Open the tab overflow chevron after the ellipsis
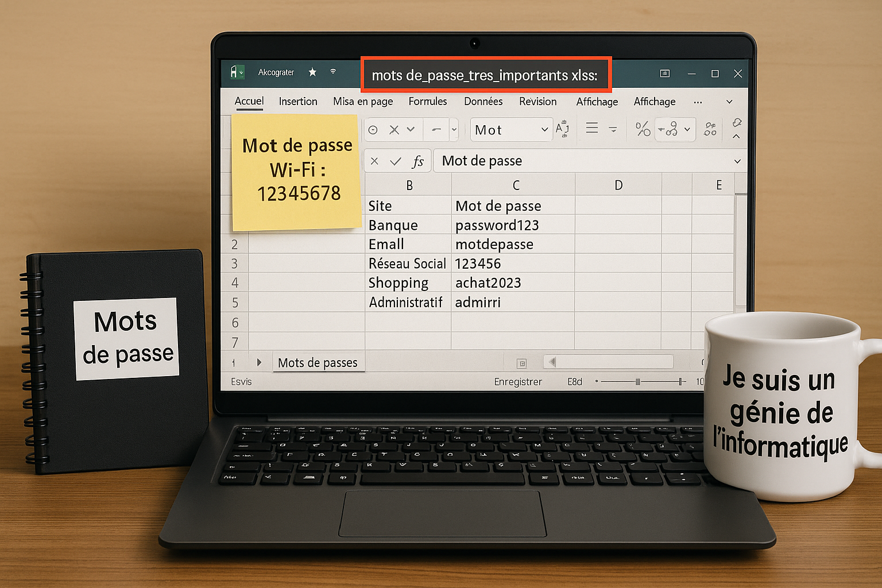Image resolution: width=882 pixels, height=588 pixels. pos(729,102)
